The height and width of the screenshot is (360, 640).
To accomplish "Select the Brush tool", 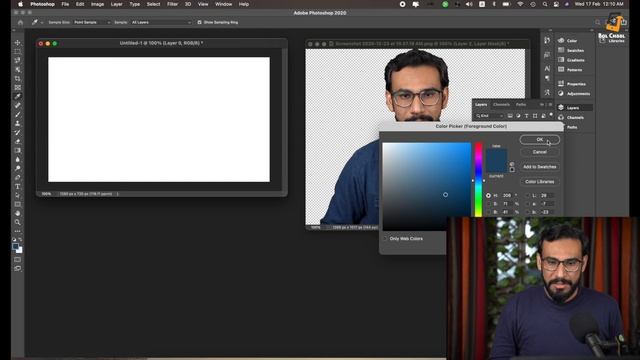I will point(18,114).
